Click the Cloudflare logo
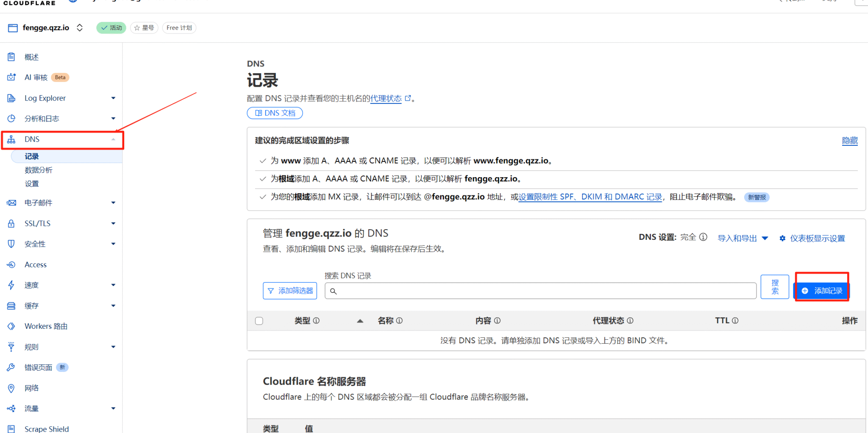 (28, 3)
